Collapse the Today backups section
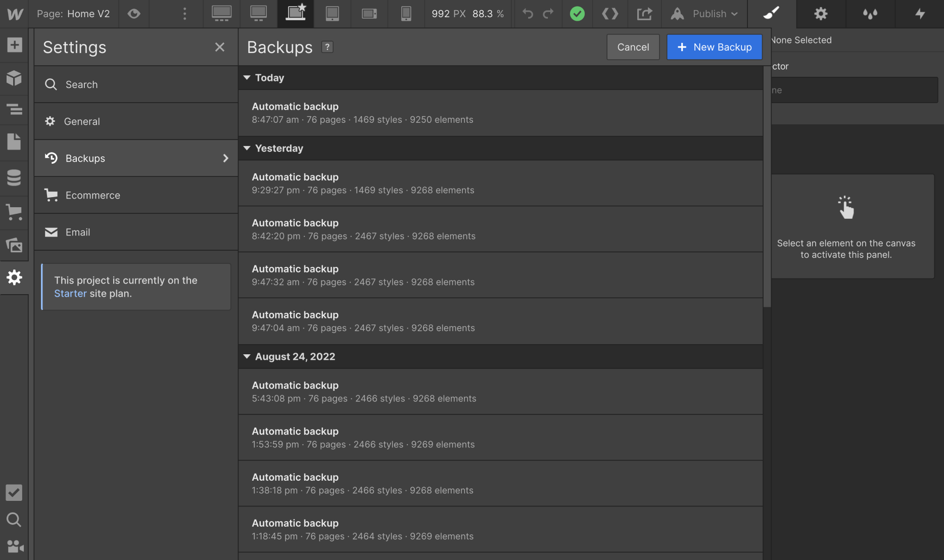 247,77
